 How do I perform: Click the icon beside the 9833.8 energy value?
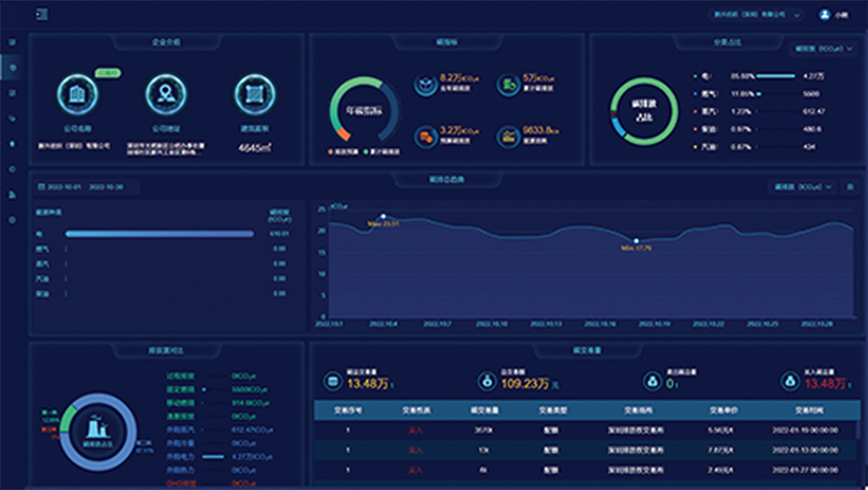tap(507, 137)
